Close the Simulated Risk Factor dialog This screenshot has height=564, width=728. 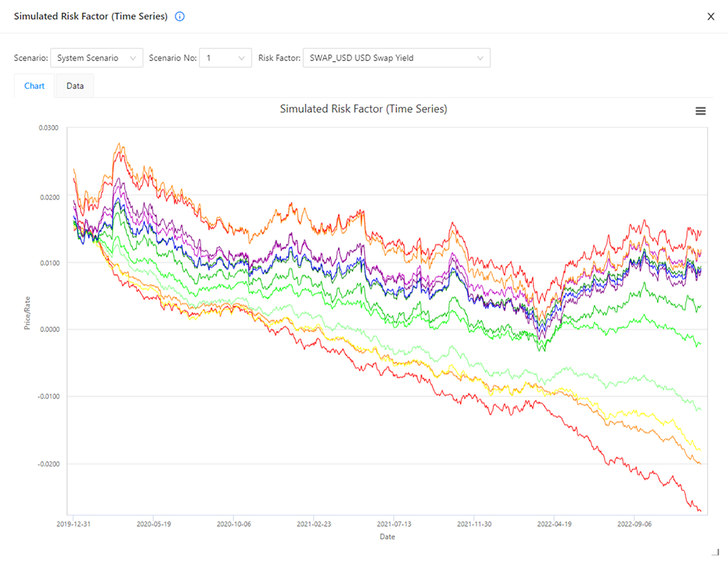click(x=711, y=17)
